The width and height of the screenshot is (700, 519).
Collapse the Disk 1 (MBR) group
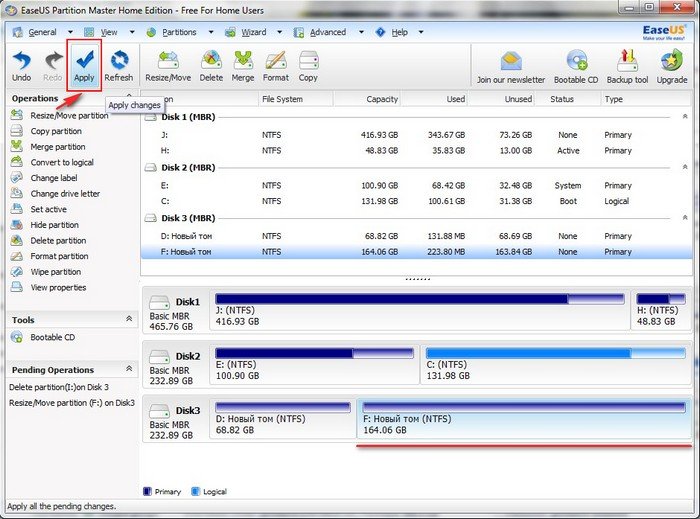coord(685,116)
